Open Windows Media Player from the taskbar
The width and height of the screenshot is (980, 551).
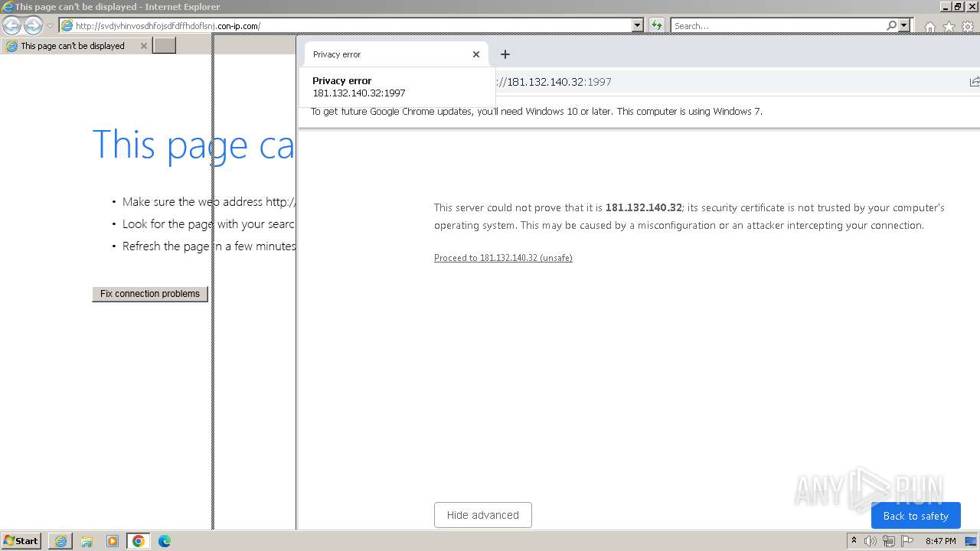[113, 541]
